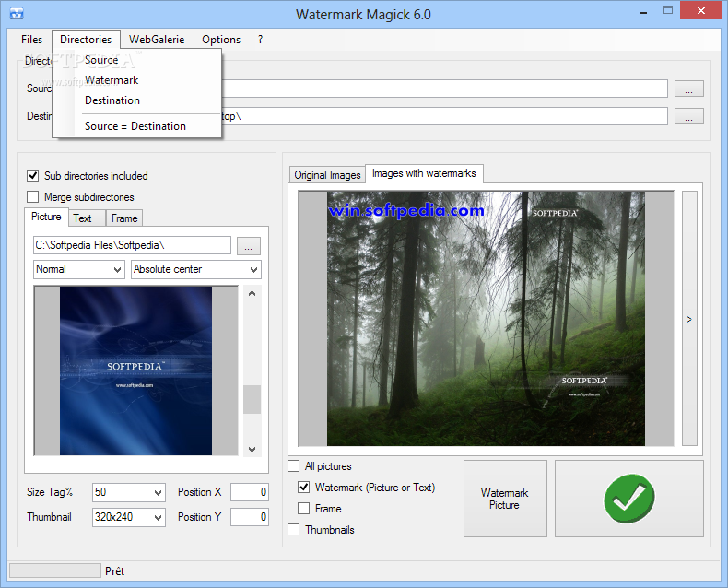
Task: Click the watermark folder path field
Action: (x=132, y=245)
